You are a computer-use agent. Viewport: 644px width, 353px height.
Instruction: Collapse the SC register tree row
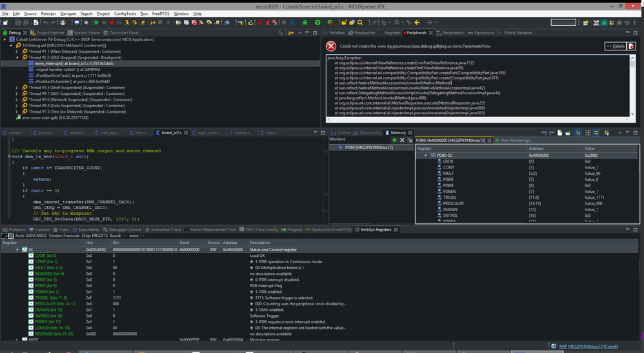(x=17, y=249)
